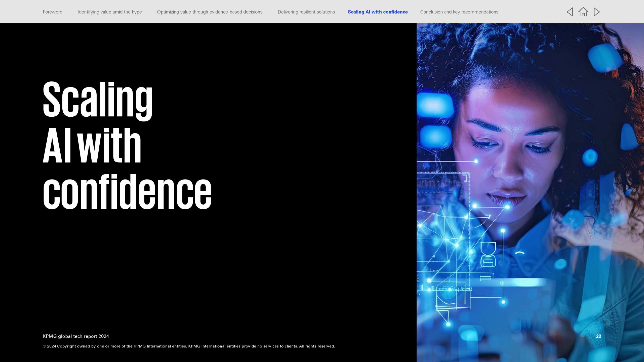
Task: Click the page number 22
Action: pyautogui.click(x=598, y=336)
